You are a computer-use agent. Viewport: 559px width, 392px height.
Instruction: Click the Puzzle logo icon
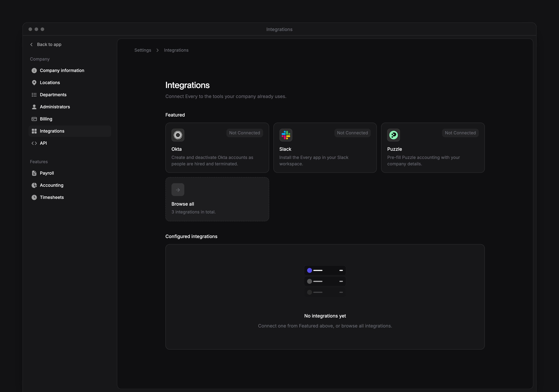[x=394, y=135]
